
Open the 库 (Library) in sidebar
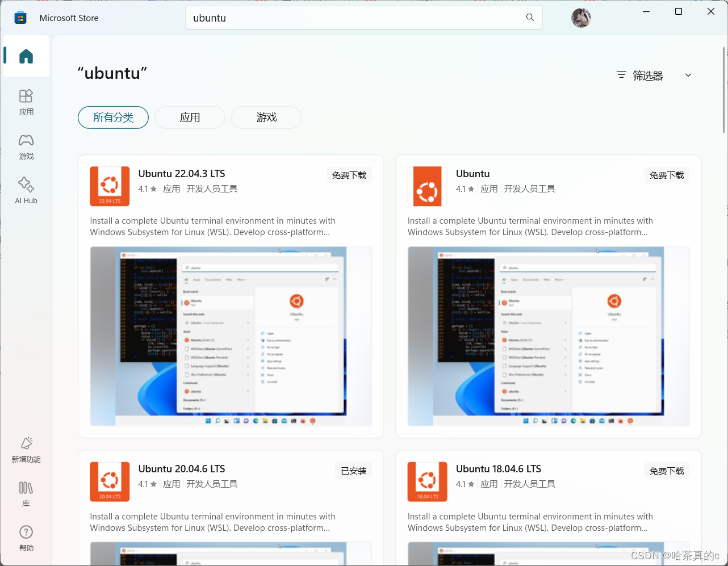[26, 494]
